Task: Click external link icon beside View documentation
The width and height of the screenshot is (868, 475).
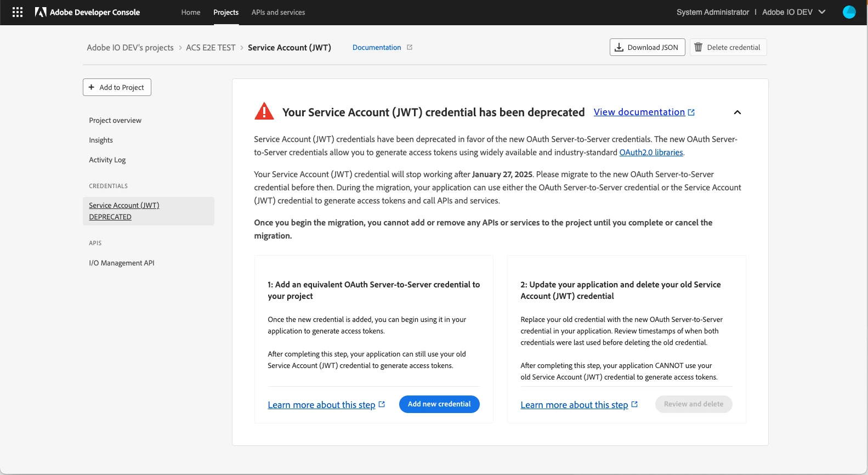Action: (x=691, y=112)
